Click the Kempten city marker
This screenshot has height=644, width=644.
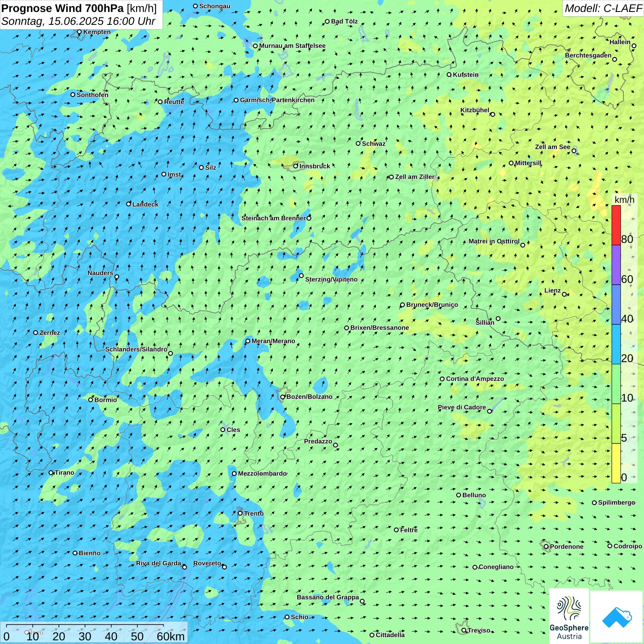79,32
